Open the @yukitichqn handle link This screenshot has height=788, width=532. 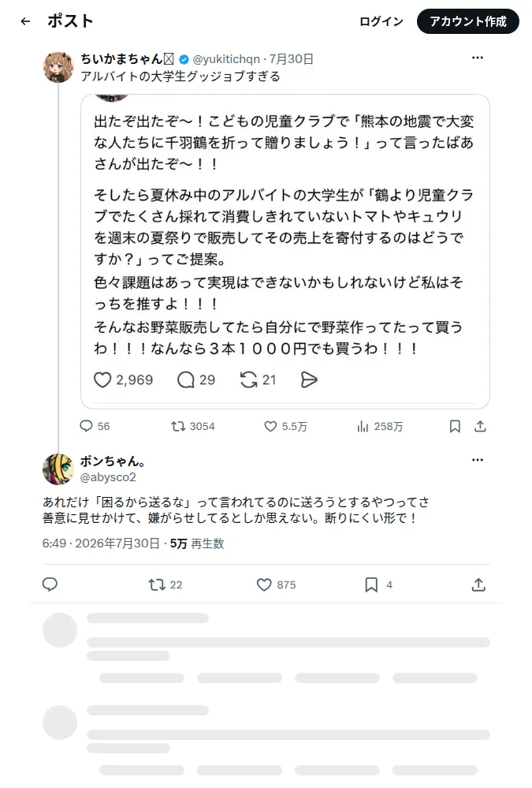coord(226,59)
